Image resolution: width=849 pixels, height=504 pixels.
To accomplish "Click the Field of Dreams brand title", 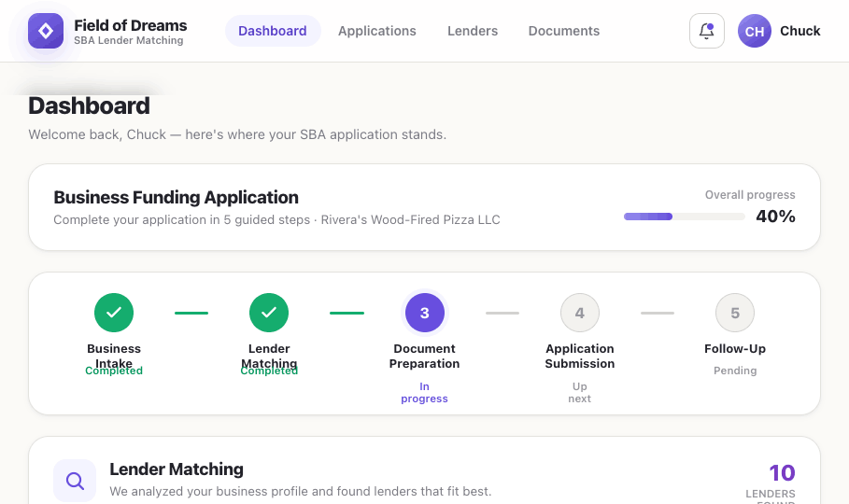I will [x=131, y=25].
